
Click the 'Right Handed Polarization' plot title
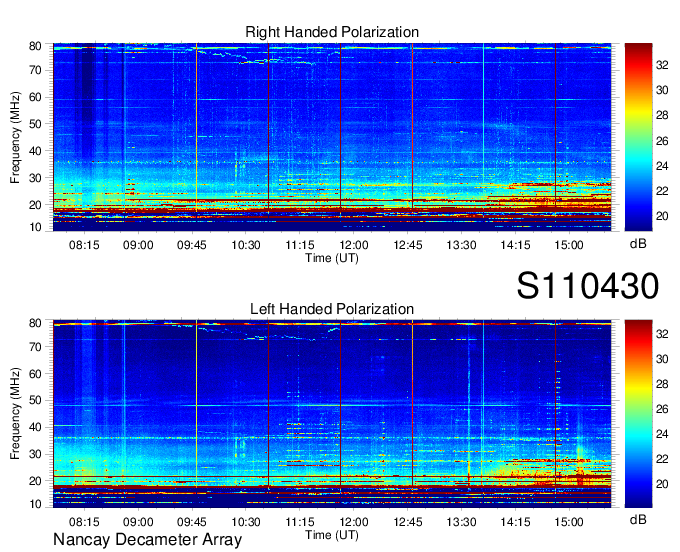pos(332,32)
